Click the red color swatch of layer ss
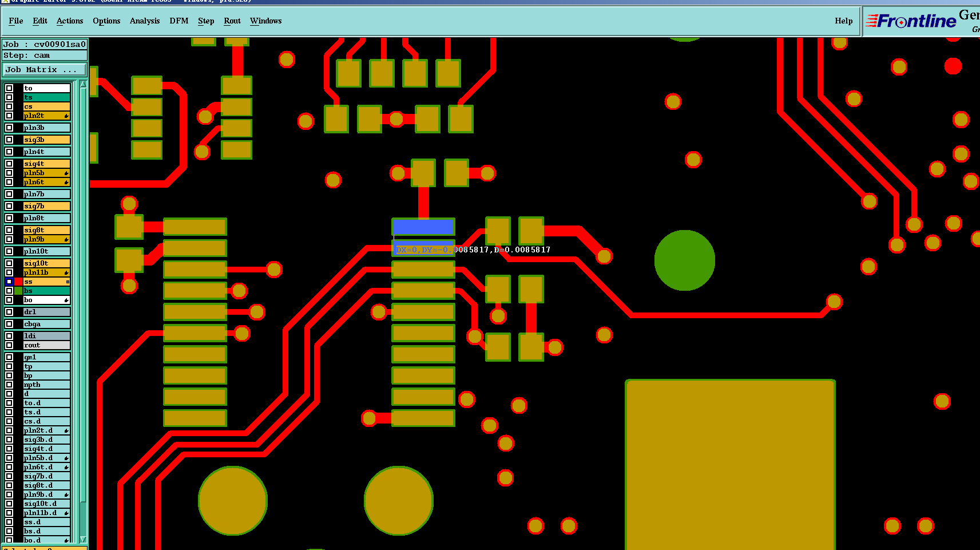Viewport: 980px width, 550px height. pyautogui.click(x=18, y=282)
